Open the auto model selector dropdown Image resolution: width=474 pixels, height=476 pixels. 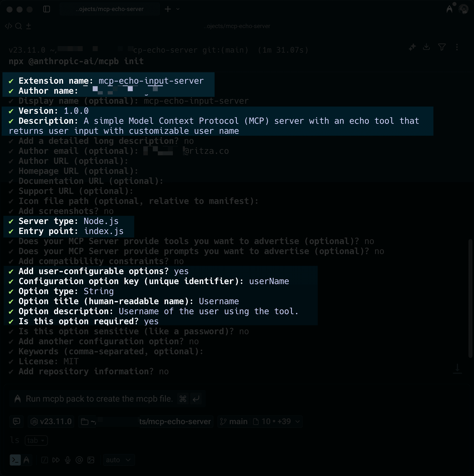click(x=118, y=460)
